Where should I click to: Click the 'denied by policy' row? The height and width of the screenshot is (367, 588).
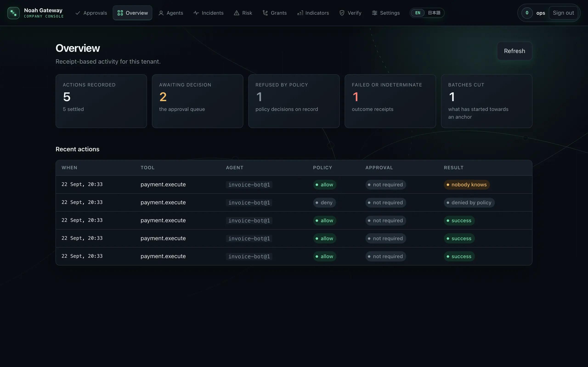[294, 203]
